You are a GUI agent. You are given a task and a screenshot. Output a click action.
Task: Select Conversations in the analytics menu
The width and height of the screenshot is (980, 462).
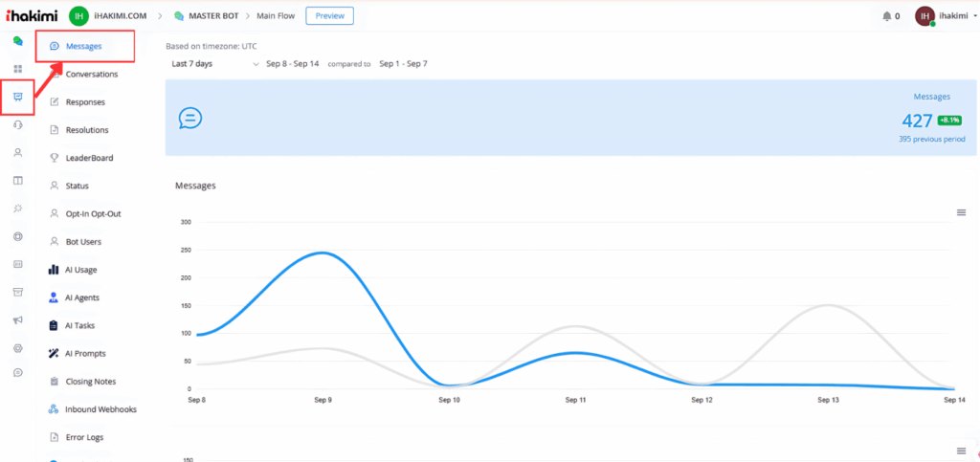click(91, 74)
